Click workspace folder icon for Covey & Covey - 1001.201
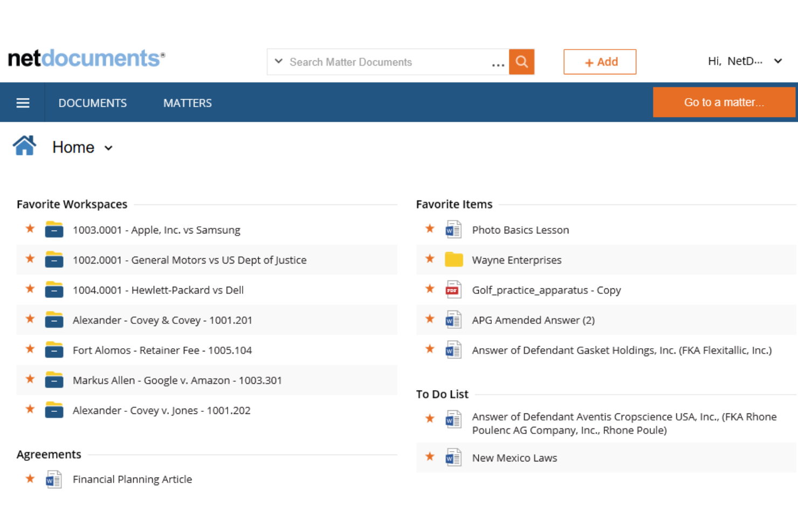Image resolution: width=798 pixels, height=532 pixels. coord(54,320)
